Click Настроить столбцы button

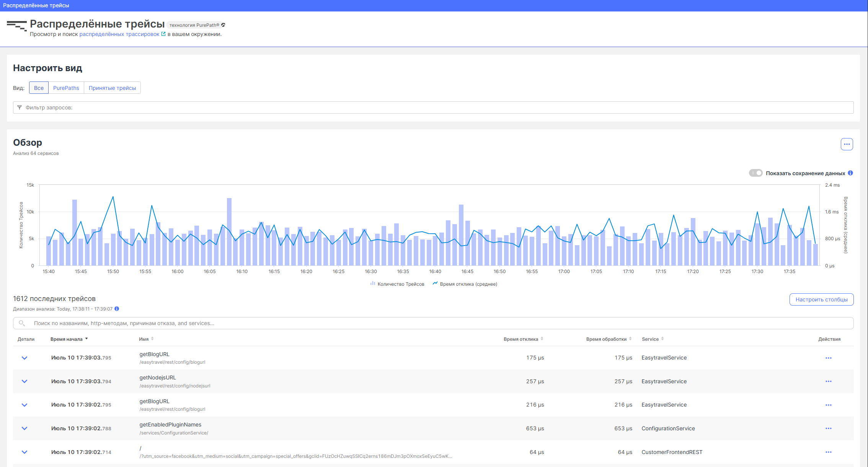[821, 299]
